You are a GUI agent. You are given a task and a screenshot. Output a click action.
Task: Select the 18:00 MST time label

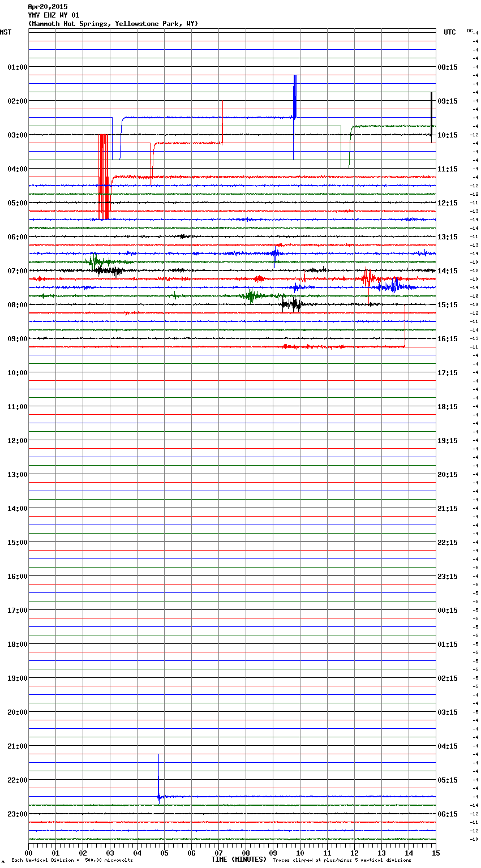coord(18,644)
